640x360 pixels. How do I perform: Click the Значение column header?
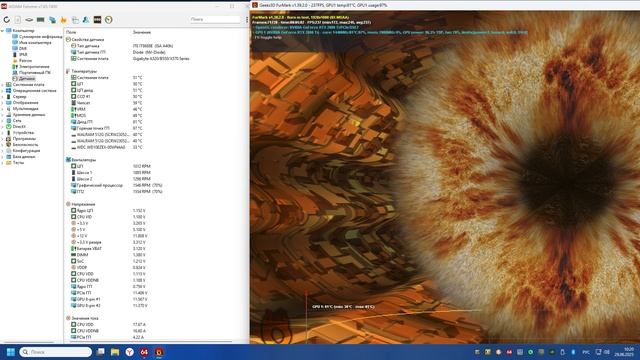click(142, 32)
